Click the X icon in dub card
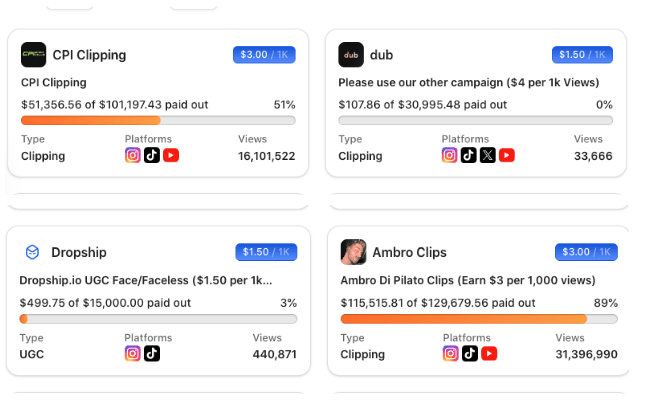The image size is (654, 401). pyautogui.click(x=488, y=155)
